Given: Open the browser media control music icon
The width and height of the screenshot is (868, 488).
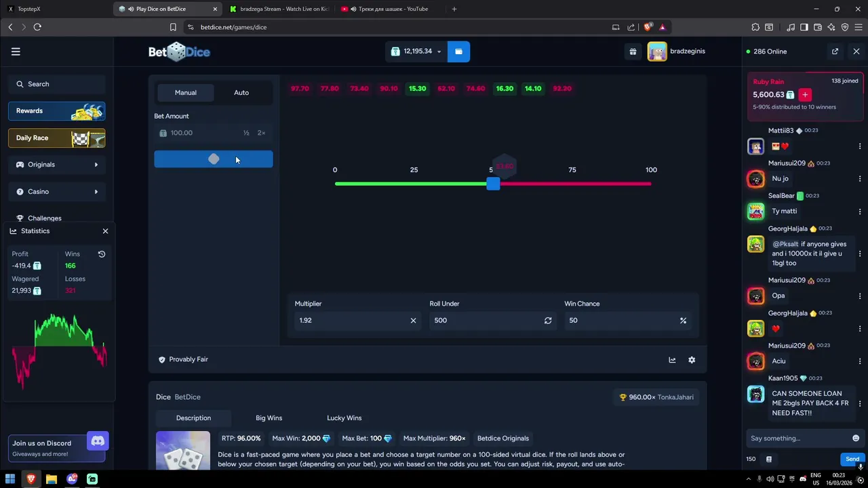Looking at the screenshot, I should [791, 27].
